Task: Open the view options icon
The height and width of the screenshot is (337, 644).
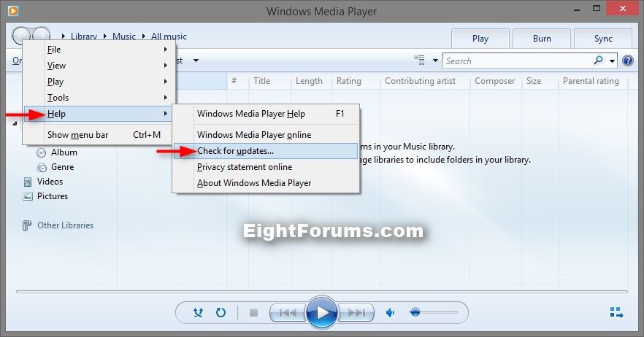Action: (x=419, y=61)
